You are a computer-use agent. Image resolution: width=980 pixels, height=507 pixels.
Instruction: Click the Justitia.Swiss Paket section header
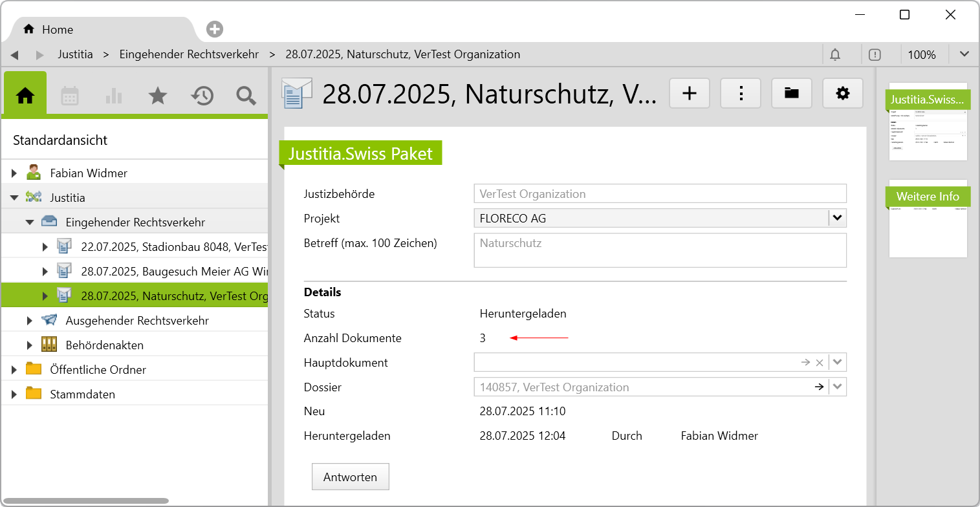[x=360, y=154]
